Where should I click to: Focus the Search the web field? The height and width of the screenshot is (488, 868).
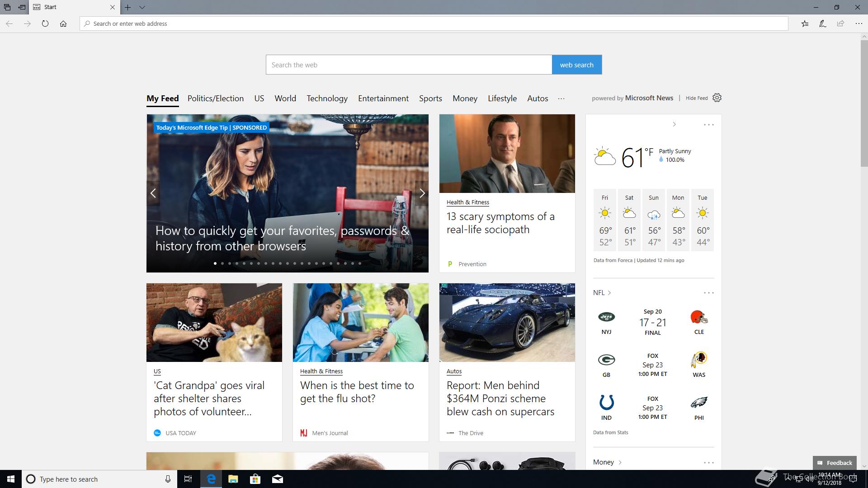[409, 65]
